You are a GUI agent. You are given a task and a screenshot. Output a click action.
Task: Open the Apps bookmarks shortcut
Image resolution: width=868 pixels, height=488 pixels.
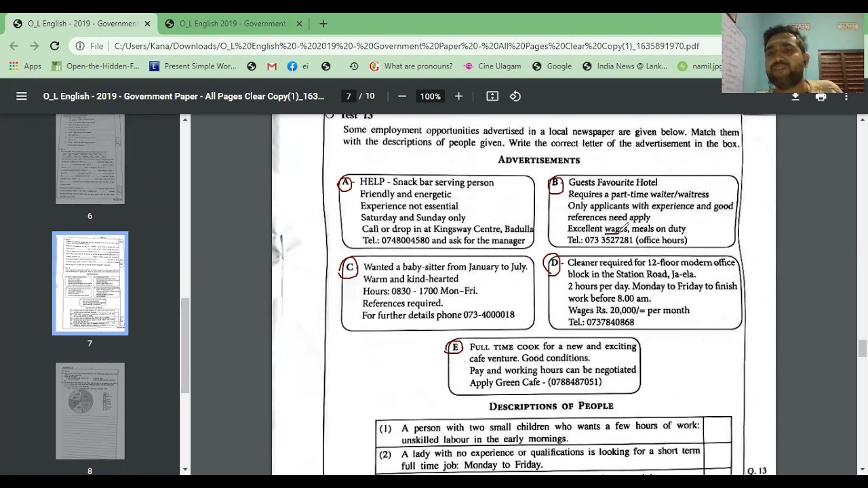(x=25, y=66)
